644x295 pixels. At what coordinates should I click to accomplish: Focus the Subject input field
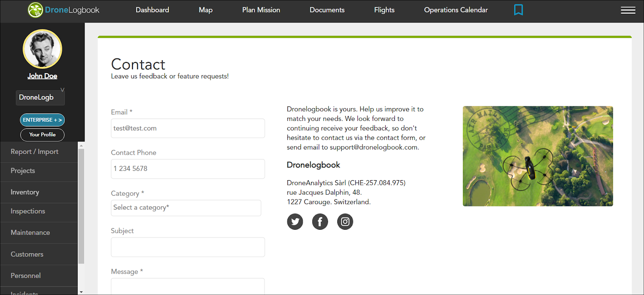coord(188,247)
